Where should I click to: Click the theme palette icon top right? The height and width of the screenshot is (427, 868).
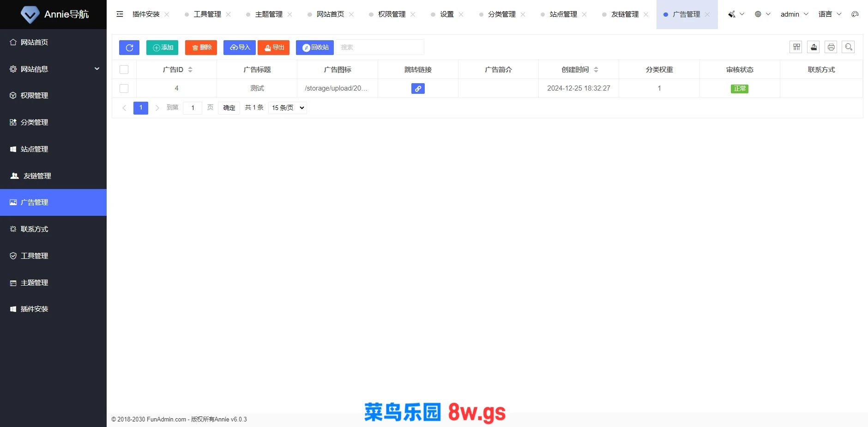coord(855,14)
